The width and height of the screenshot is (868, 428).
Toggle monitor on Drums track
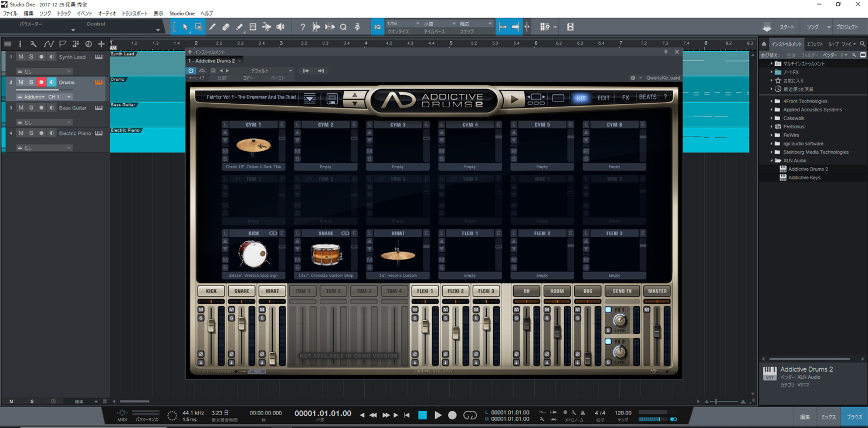pyautogui.click(x=52, y=82)
